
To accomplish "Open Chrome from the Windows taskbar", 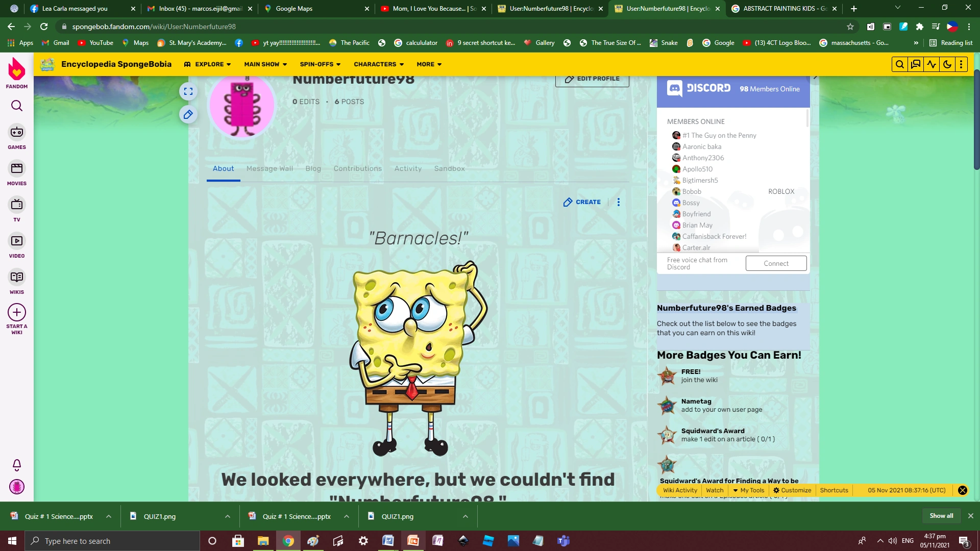I will (288, 541).
